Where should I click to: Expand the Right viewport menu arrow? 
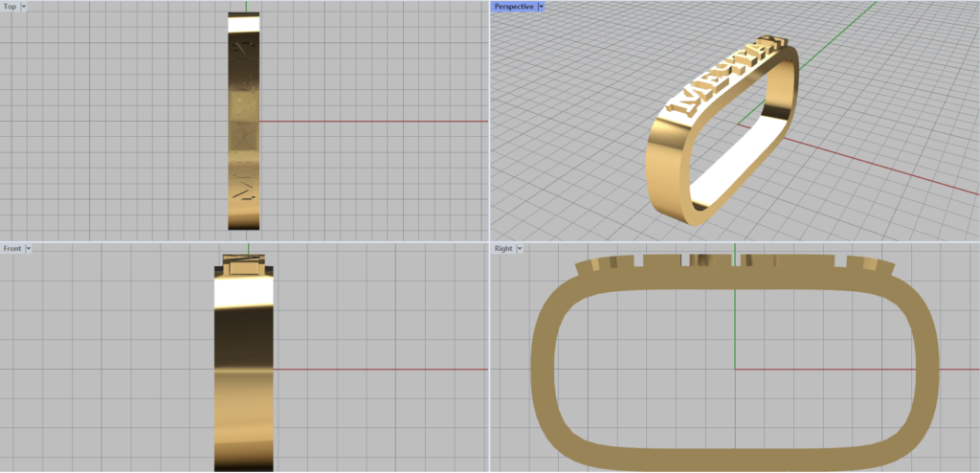pos(519,248)
